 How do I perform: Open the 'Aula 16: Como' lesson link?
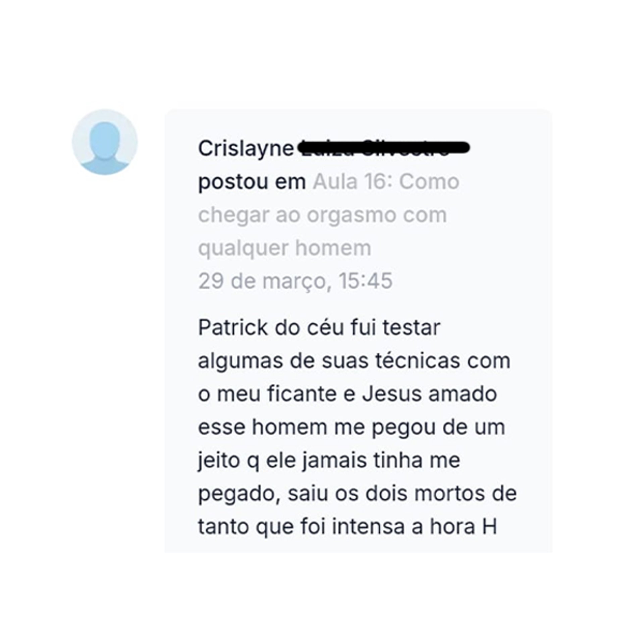click(x=386, y=182)
